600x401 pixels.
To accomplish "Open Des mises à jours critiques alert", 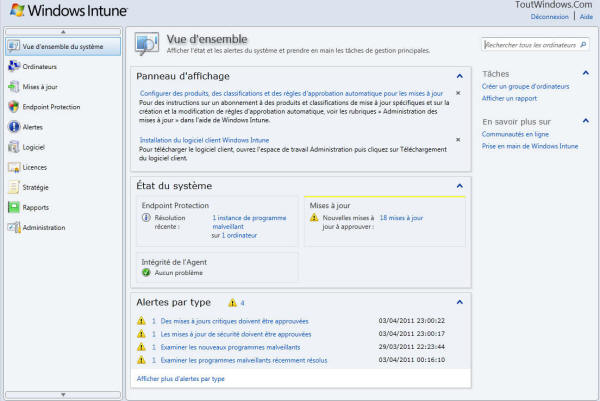I will 234,321.
